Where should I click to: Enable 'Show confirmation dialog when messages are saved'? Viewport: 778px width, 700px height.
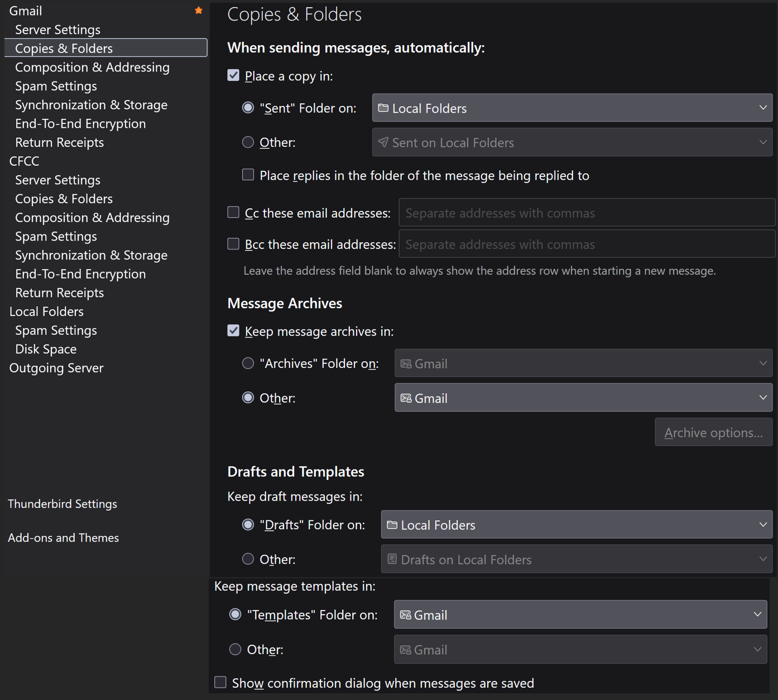pyautogui.click(x=220, y=682)
